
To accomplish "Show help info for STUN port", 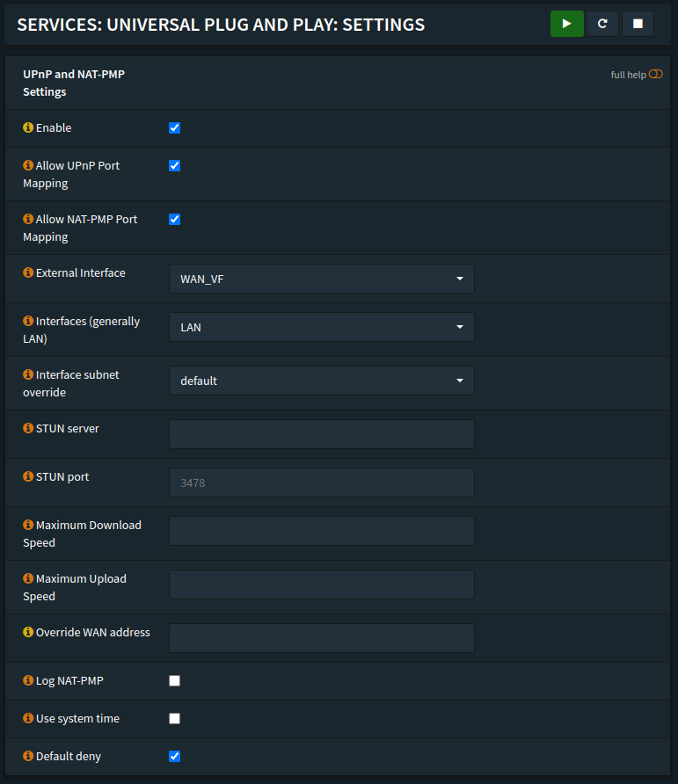I will click(28, 476).
